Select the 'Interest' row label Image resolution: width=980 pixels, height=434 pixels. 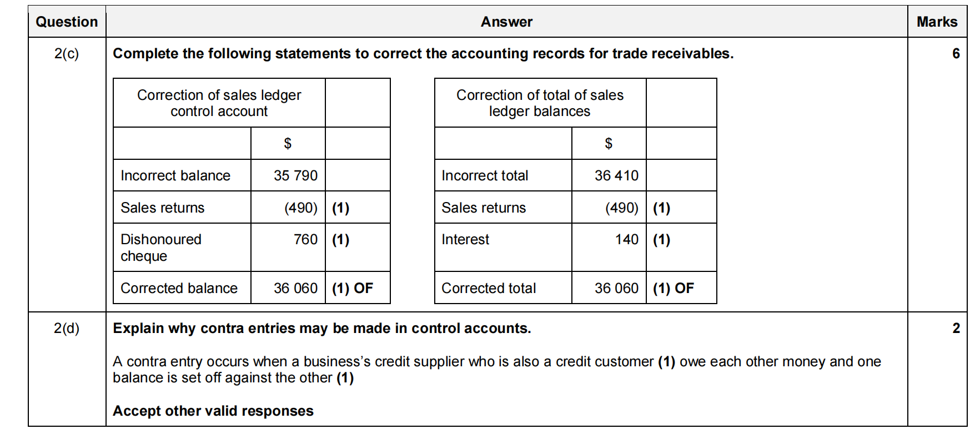pos(465,240)
